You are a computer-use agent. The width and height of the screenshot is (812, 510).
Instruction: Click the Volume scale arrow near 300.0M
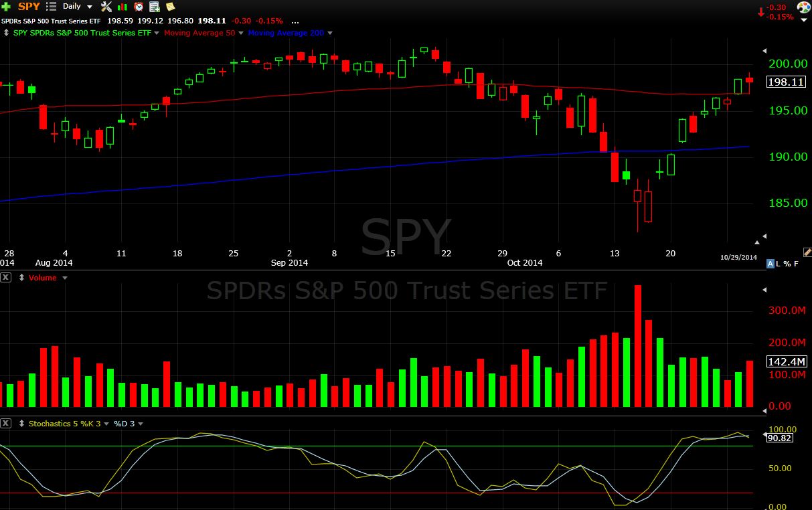[764, 290]
